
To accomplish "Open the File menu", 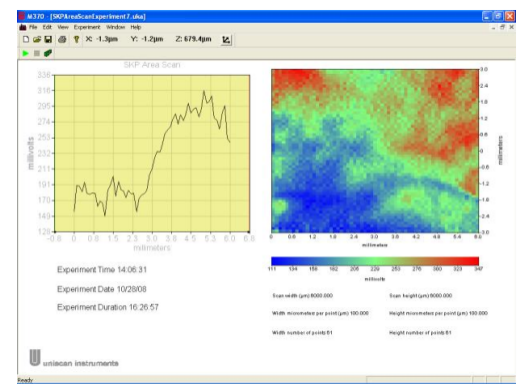I will coord(33,27).
